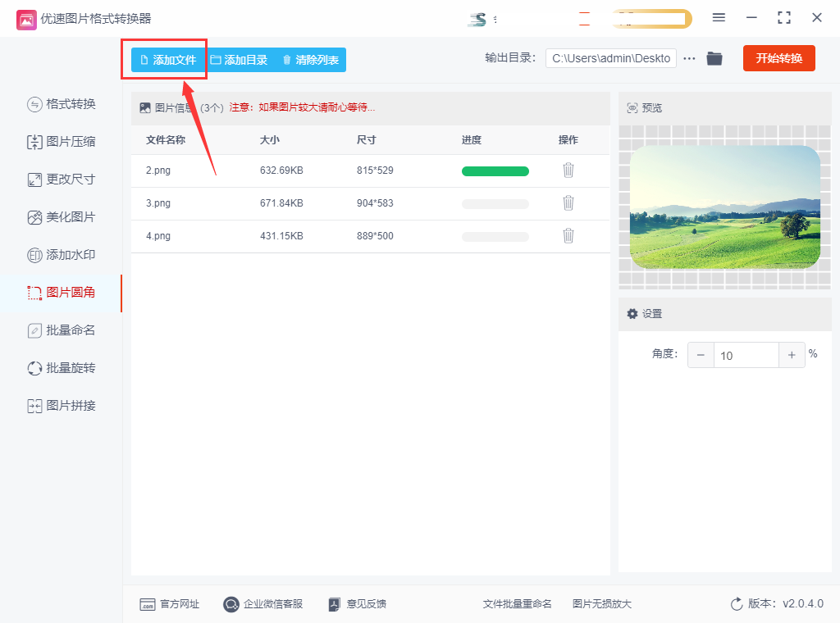Browse output path via three-dots button
The width and height of the screenshot is (840, 623).
689,58
